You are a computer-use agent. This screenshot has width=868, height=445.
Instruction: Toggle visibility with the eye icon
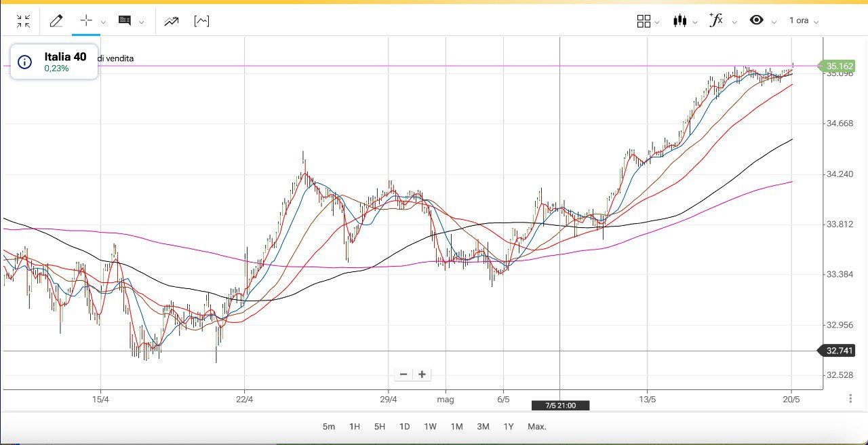pyautogui.click(x=756, y=20)
